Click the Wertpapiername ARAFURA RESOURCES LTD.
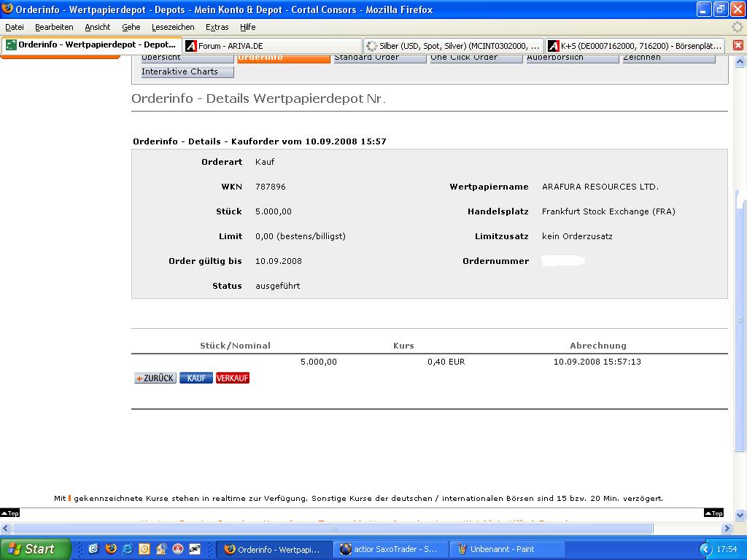The image size is (747, 560). pos(600,187)
